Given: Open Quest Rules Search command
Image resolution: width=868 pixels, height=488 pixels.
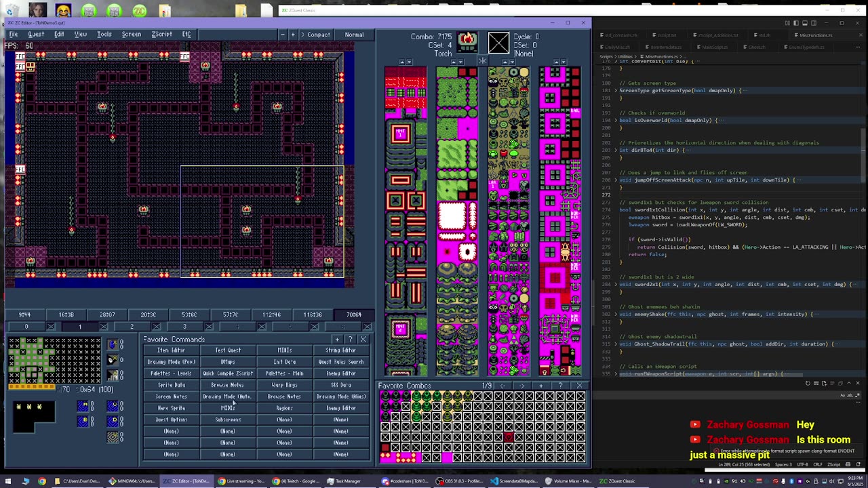Looking at the screenshot, I should [x=340, y=362].
